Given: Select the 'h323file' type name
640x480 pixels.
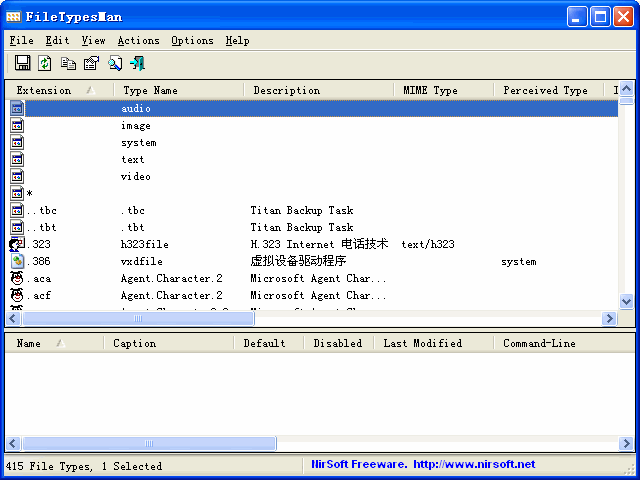Looking at the screenshot, I should [145, 244].
